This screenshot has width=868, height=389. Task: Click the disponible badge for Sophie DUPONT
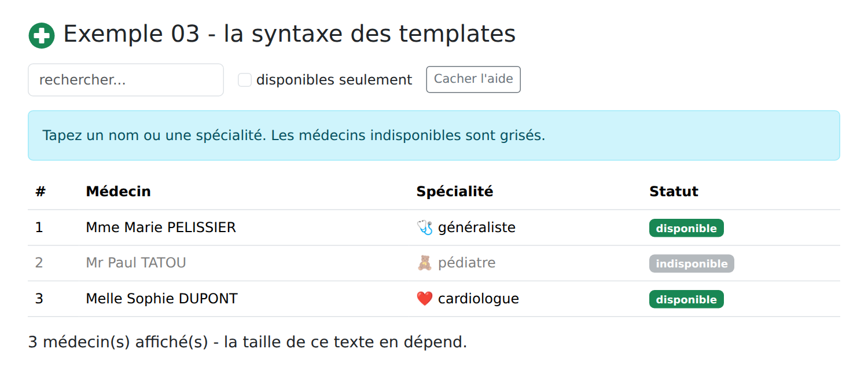pos(686,299)
